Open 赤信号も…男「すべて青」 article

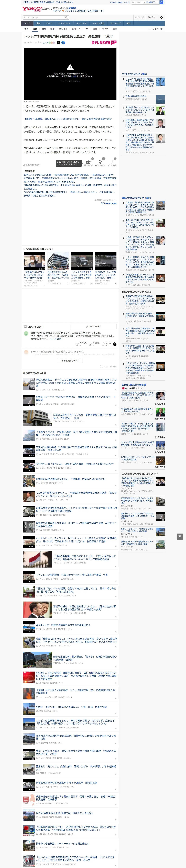pyautogui.click(x=75, y=464)
